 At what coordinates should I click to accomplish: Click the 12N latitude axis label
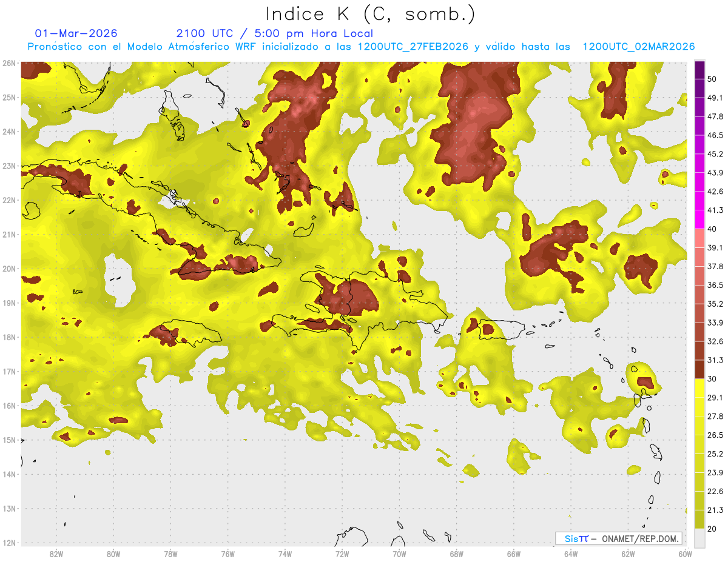(x=9, y=543)
